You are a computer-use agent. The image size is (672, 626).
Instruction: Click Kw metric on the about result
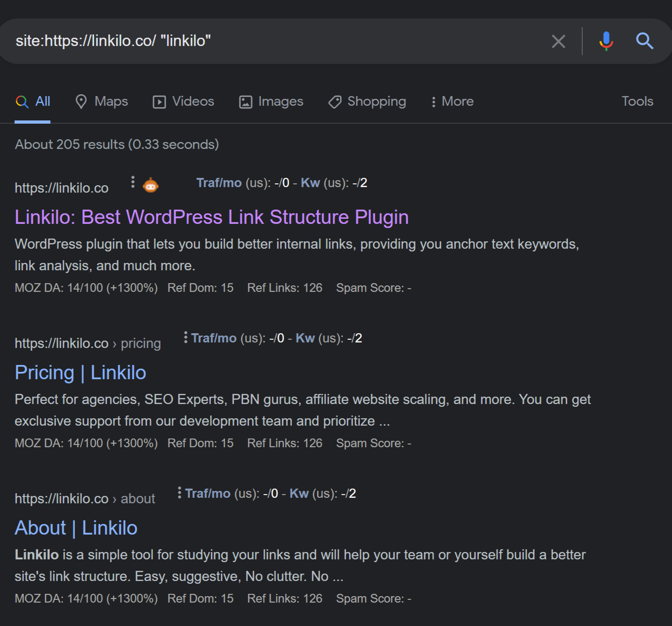coord(323,494)
